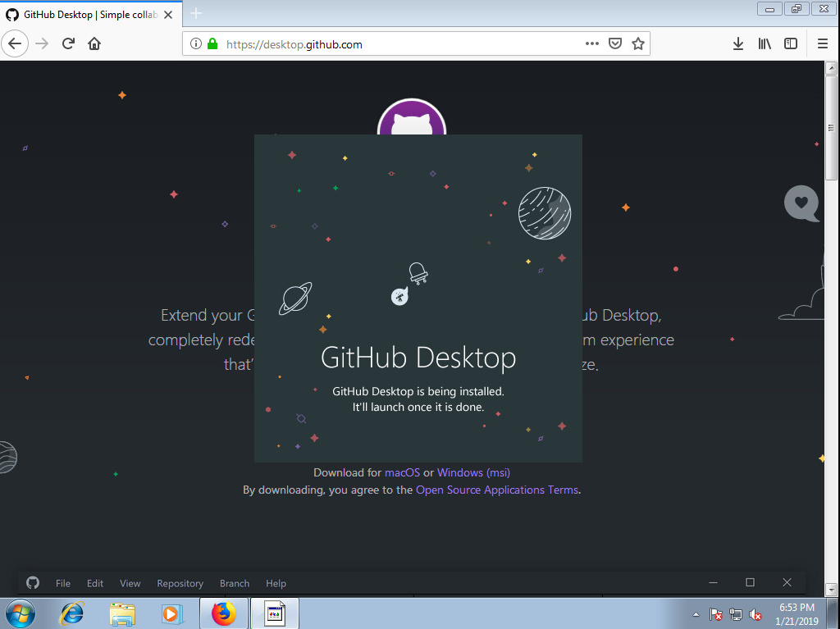Screen dimensions: 840x629
Task: Save page to Pocket
Action: 614,44
